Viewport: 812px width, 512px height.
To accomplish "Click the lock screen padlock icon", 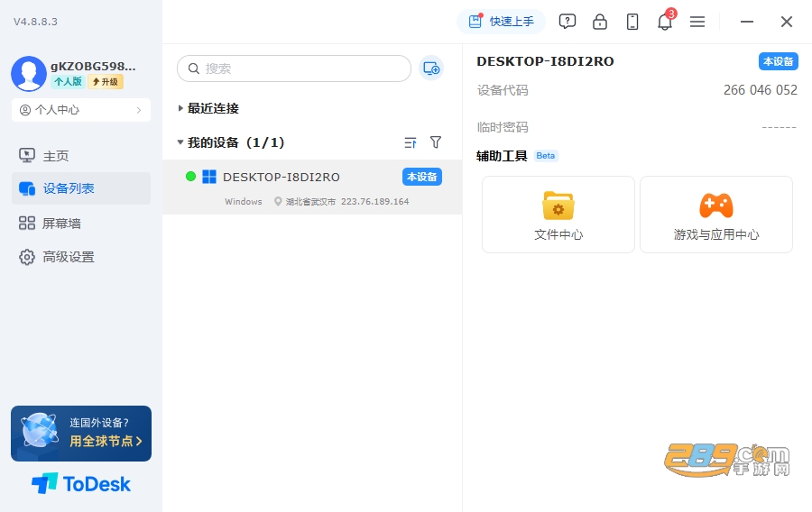I will coord(600,22).
